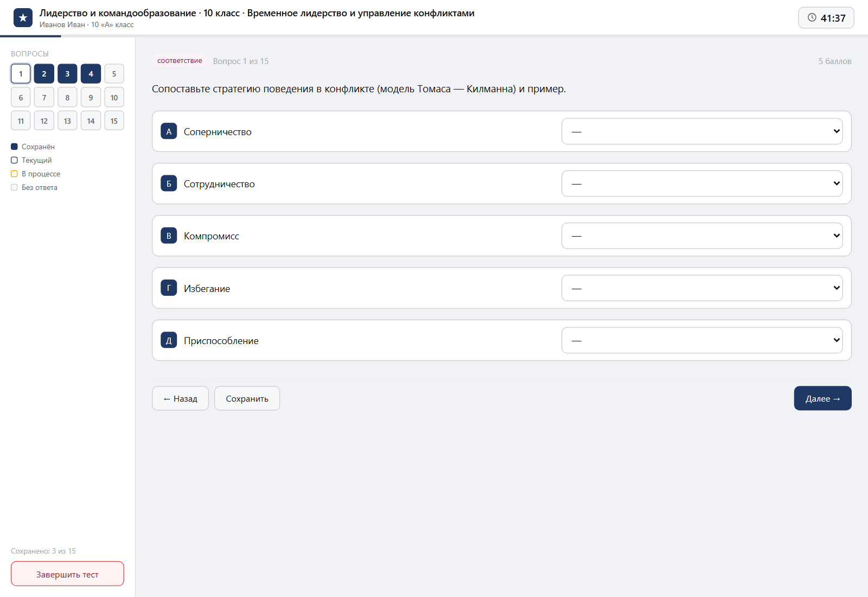Go to question 10
The image size is (868, 597).
(114, 98)
